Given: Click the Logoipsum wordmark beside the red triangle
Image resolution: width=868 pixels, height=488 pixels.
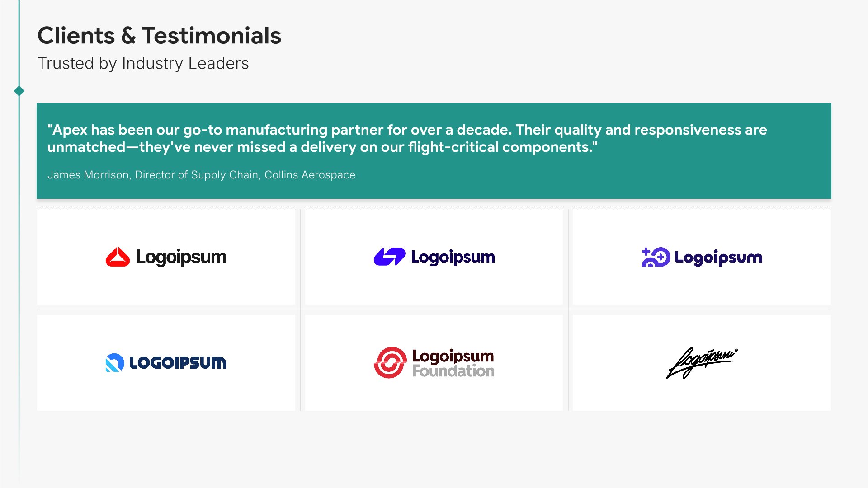Looking at the screenshot, I should point(181,257).
